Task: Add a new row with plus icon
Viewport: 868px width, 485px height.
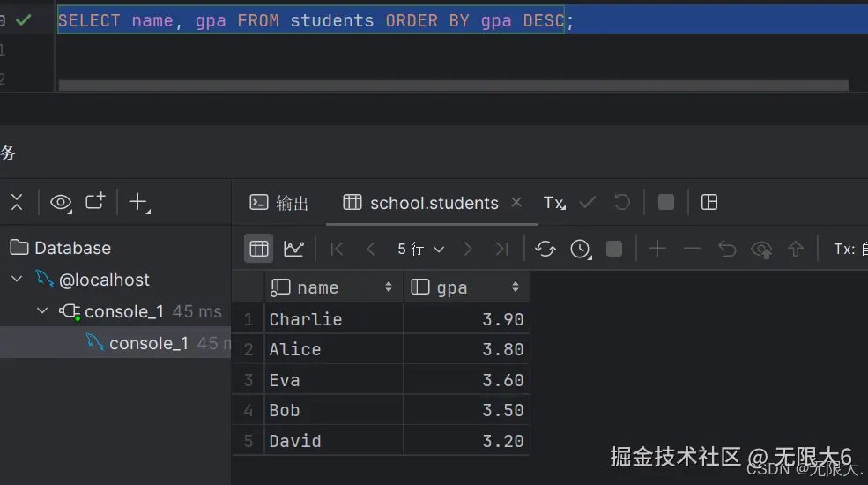Action: (657, 249)
